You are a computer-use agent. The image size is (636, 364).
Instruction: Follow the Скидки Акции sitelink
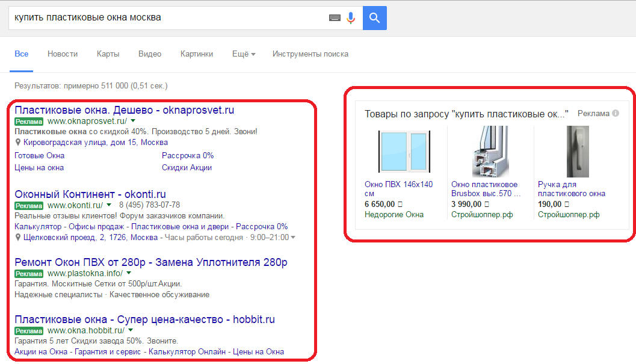[x=187, y=168]
